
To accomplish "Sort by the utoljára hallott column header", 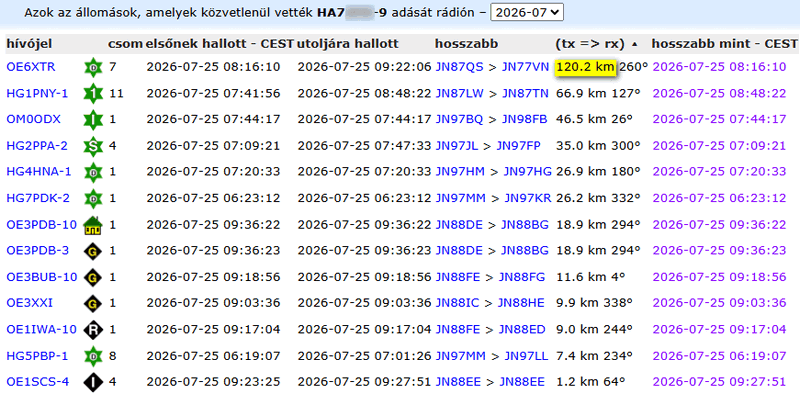I will point(347,44).
